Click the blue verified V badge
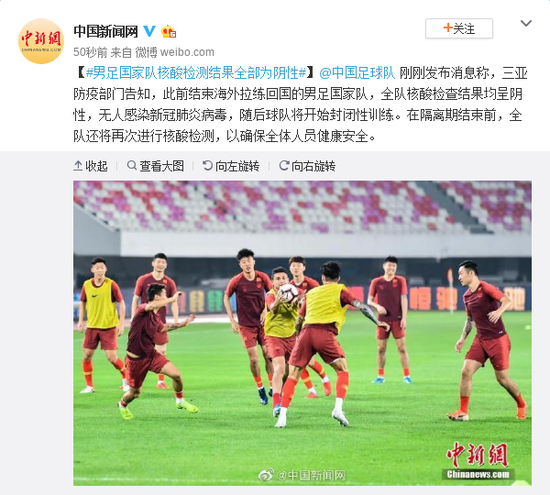The height and width of the screenshot is (495, 550). click(x=150, y=31)
